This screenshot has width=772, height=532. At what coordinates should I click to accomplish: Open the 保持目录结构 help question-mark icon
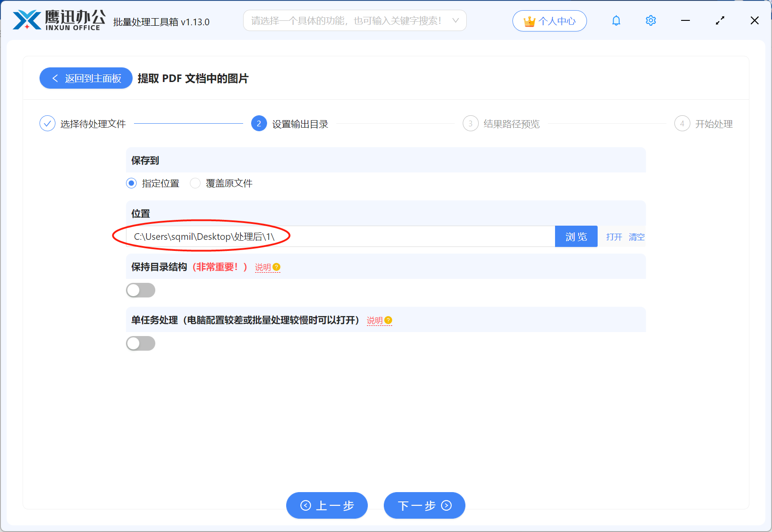tap(277, 267)
